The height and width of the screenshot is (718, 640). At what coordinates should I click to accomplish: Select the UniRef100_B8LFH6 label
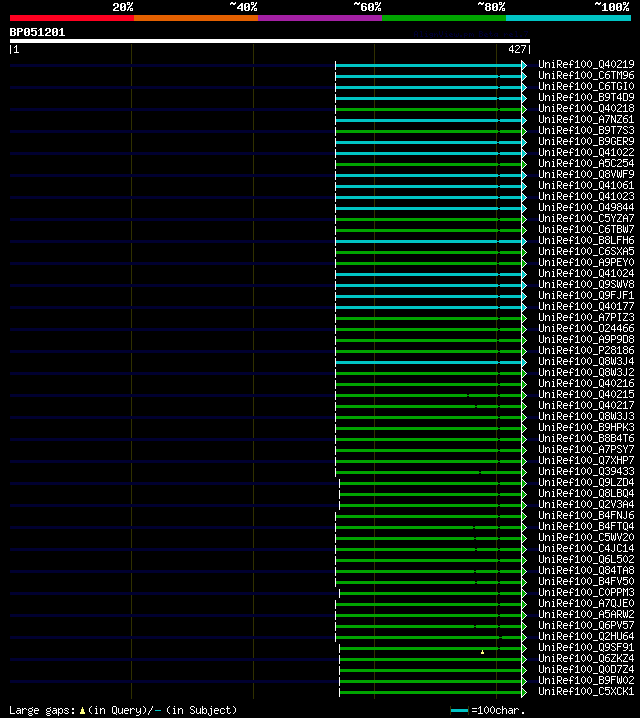click(x=586, y=240)
